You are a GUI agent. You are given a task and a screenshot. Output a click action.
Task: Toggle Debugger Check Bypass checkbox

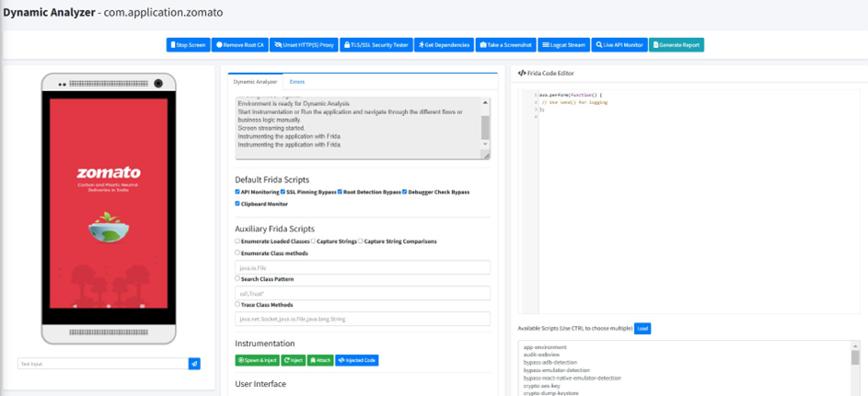point(405,192)
